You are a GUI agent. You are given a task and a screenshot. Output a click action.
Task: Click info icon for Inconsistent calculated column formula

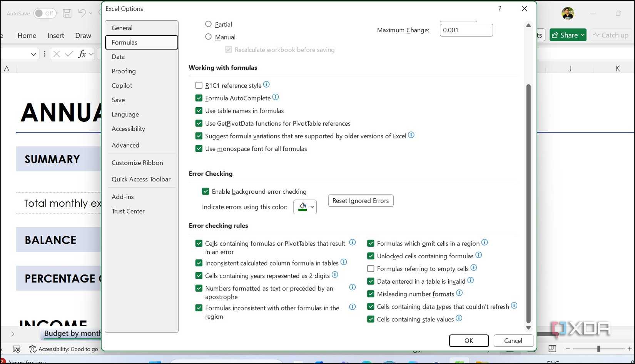tap(344, 262)
